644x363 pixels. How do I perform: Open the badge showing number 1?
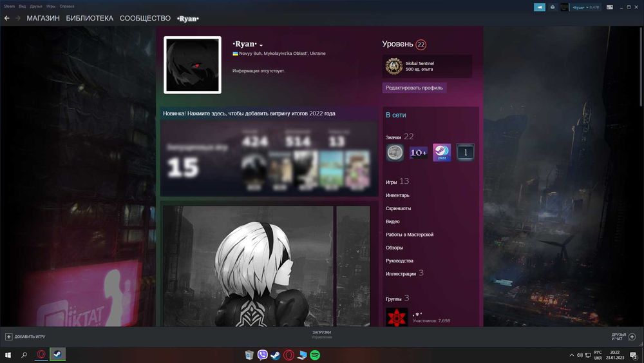pyautogui.click(x=466, y=153)
